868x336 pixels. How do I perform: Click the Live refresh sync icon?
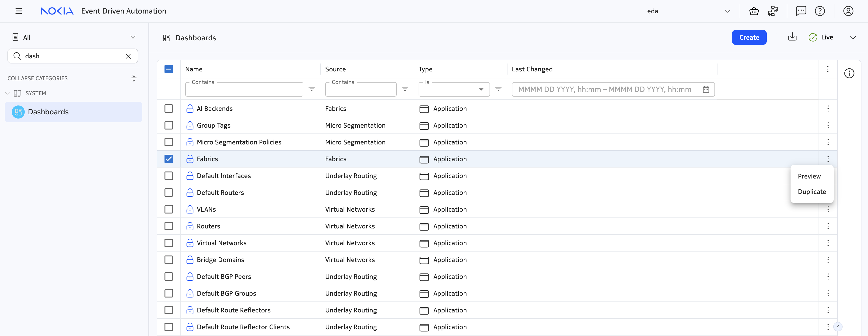813,37
